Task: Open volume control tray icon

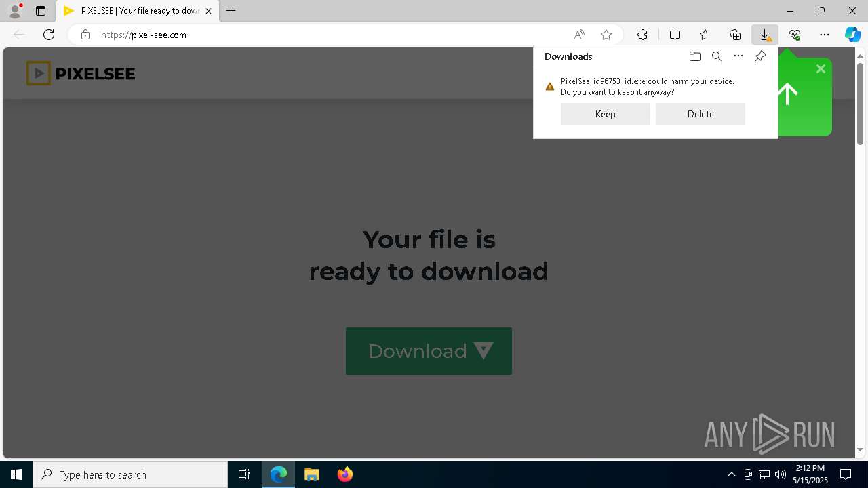Action: point(780,474)
